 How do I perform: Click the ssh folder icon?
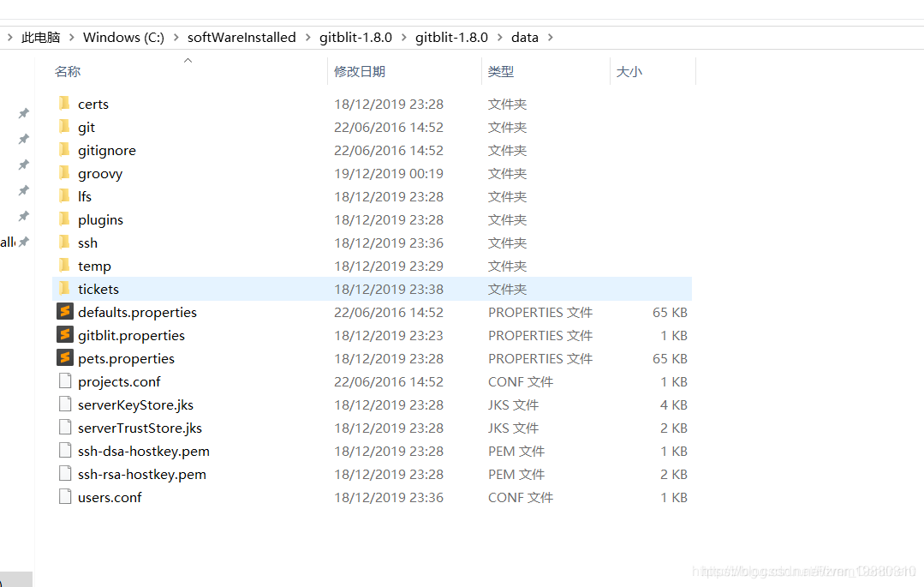pyautogui.click(x=65, y=243)
